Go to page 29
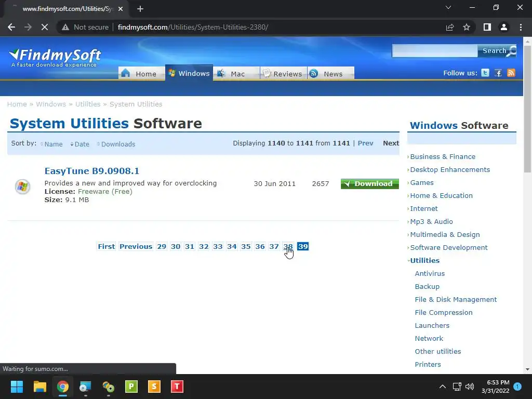Image resolution: width=532 pixels, height=399 pixels. 162,246
